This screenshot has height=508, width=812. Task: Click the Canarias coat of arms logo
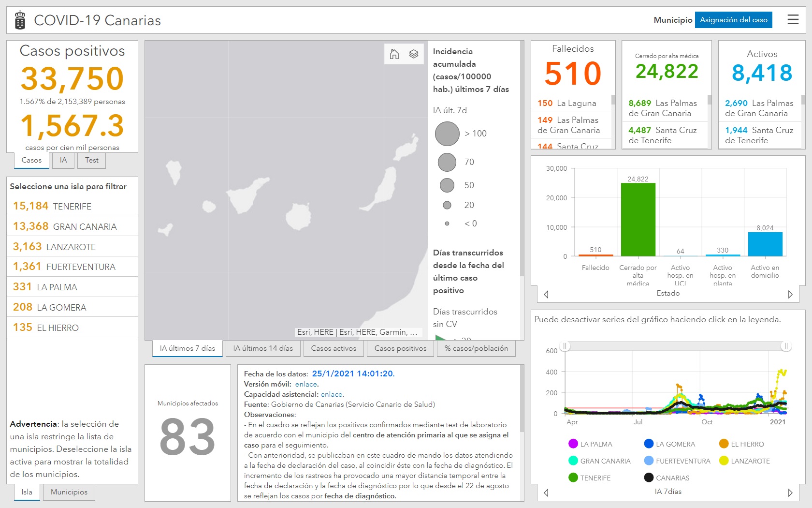pos(20,20)
